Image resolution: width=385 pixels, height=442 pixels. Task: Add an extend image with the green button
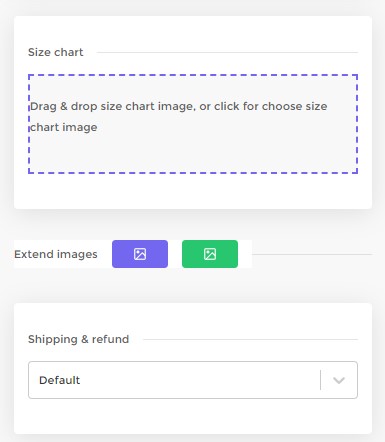(210, 254)
